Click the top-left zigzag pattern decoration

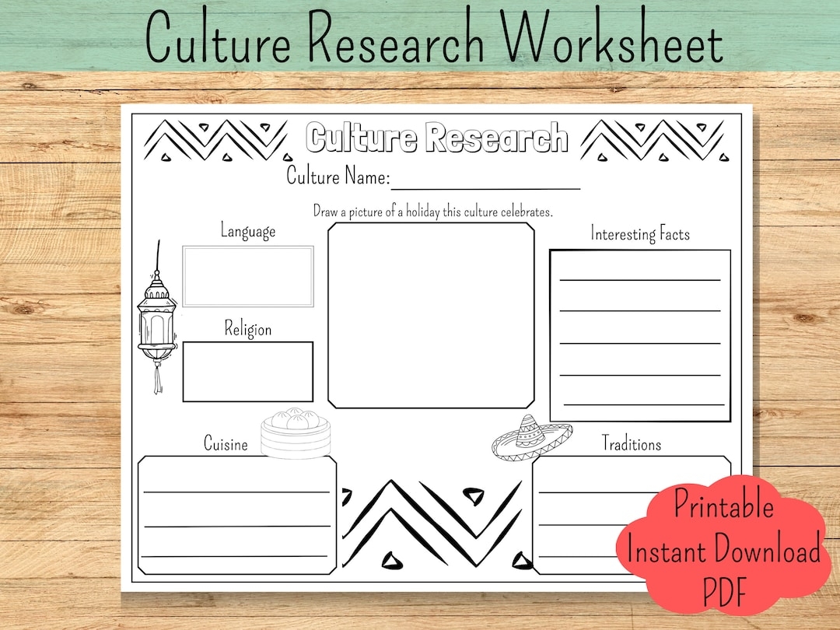[x=216, y=140]
